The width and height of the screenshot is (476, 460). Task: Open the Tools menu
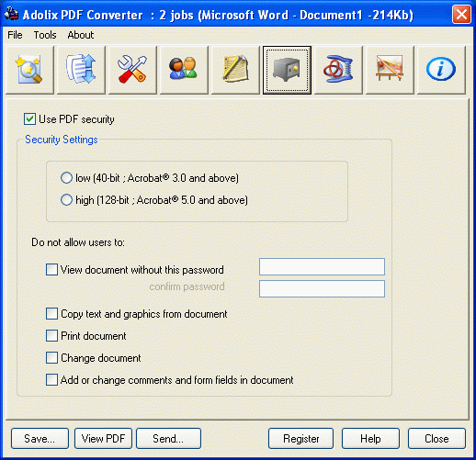45,35
